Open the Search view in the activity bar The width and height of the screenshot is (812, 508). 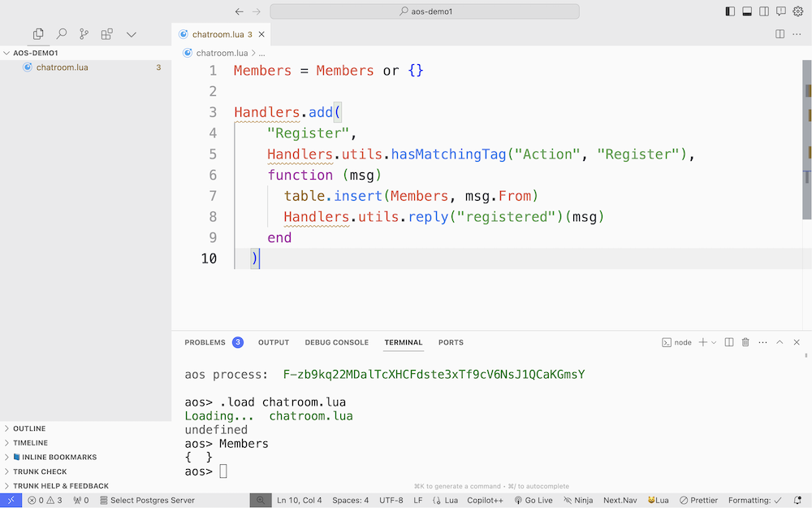tap(61, 34)
